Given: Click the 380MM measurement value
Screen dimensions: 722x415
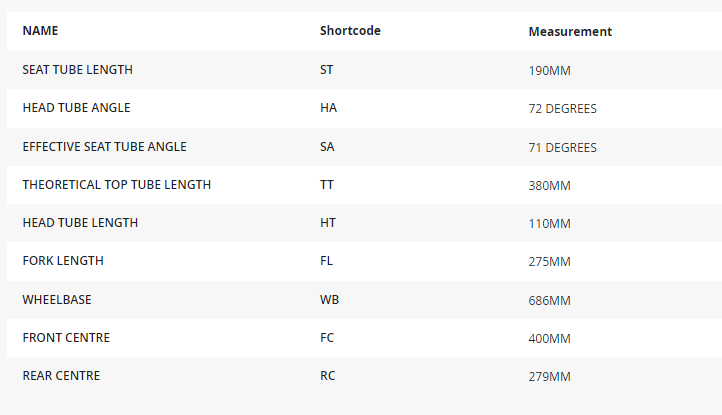Looking at the screenshot, I should click(x=549, y=186).
